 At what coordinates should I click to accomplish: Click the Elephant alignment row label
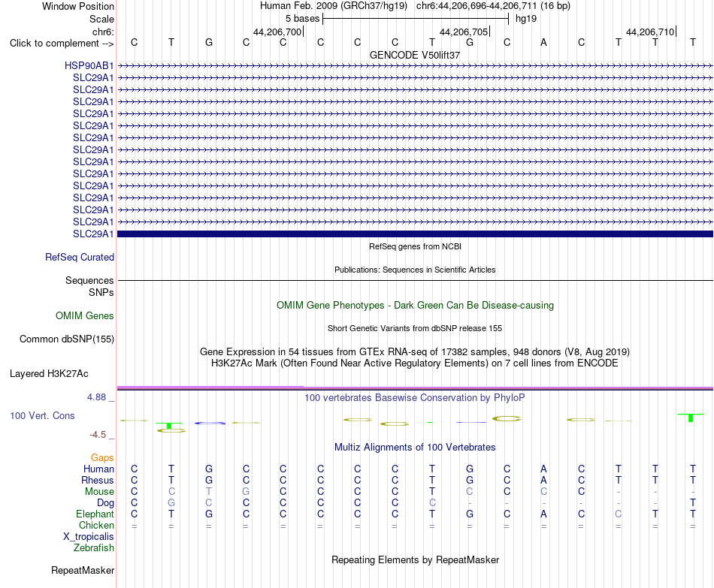coord(95,514)
